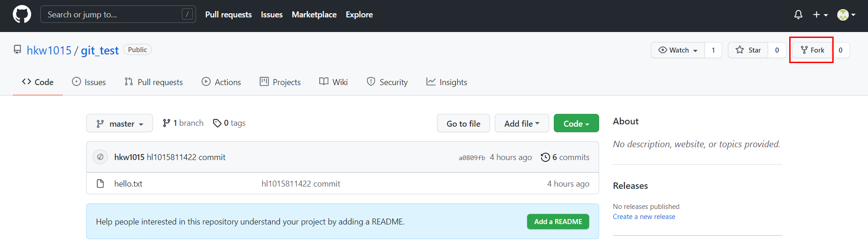Image resolution: width=868 pixels, height=246 pixels.
Task: Open the Add file dropdown
Action: [x=522, y=123]
